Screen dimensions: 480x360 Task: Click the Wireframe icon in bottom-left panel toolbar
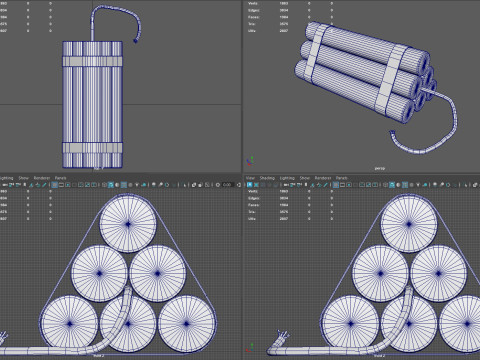pyautogui.click(x=104, y=185)
